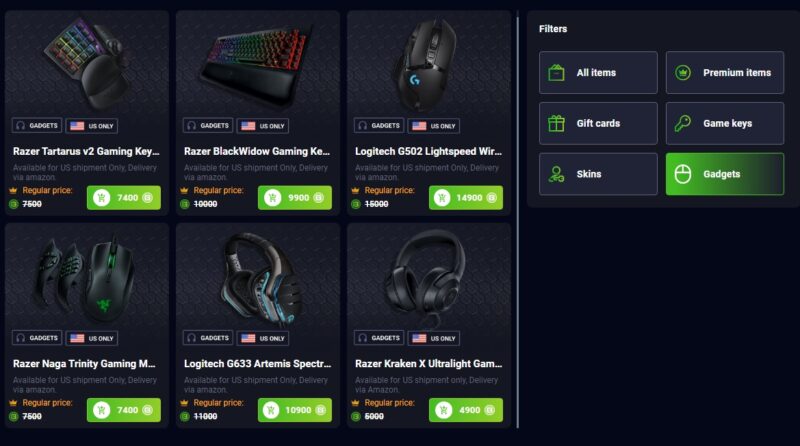Click the Skins filter icon
This screenshot has width=800, height=446.
click(x=556, y=174)
